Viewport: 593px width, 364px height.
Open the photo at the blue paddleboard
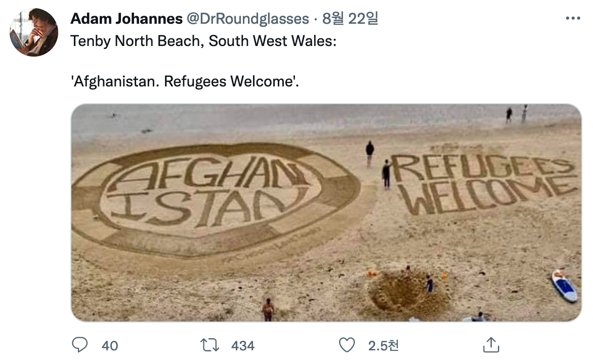(x=564, y=285)
